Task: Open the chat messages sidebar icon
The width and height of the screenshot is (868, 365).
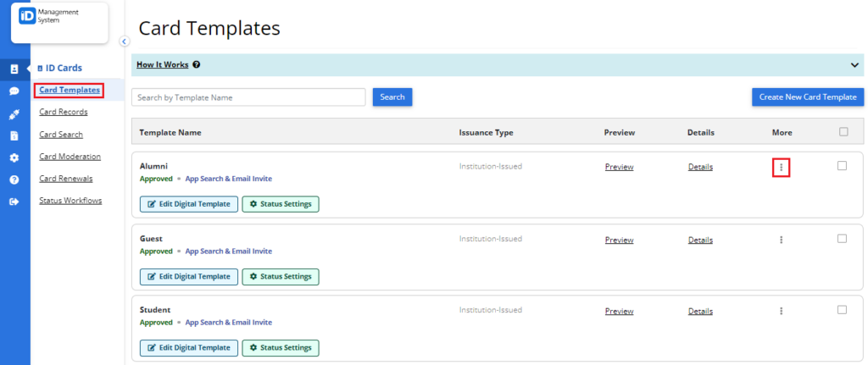Action: click(14, 91)
